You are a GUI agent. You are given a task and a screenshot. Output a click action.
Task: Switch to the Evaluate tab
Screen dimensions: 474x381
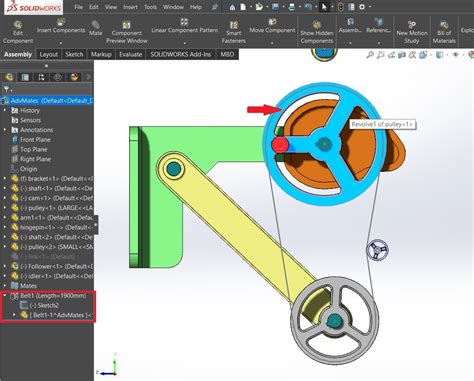coord(130,54)
